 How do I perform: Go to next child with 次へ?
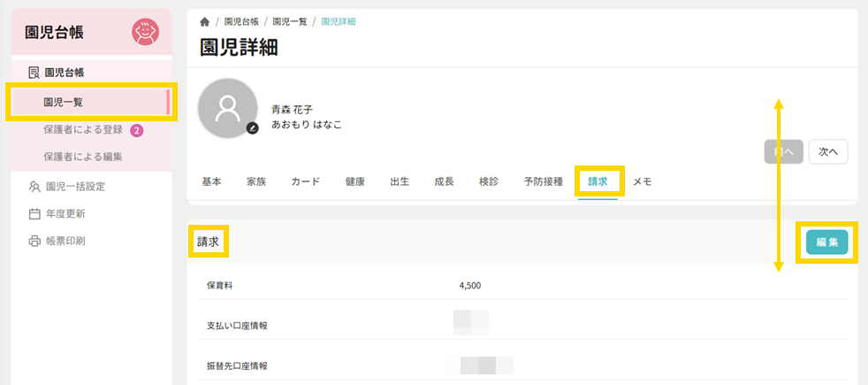(x=828, y=151)
